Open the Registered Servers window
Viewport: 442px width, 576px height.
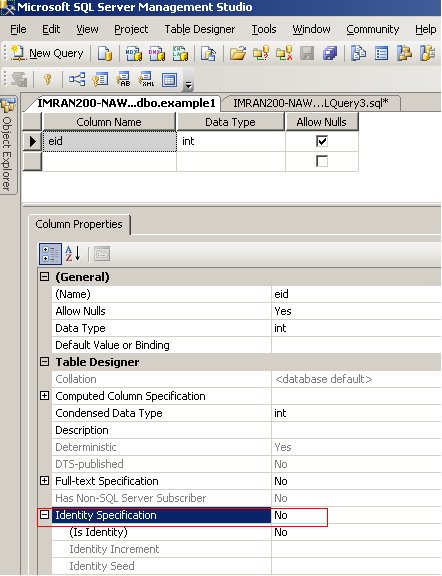click(x=358, y=54)
